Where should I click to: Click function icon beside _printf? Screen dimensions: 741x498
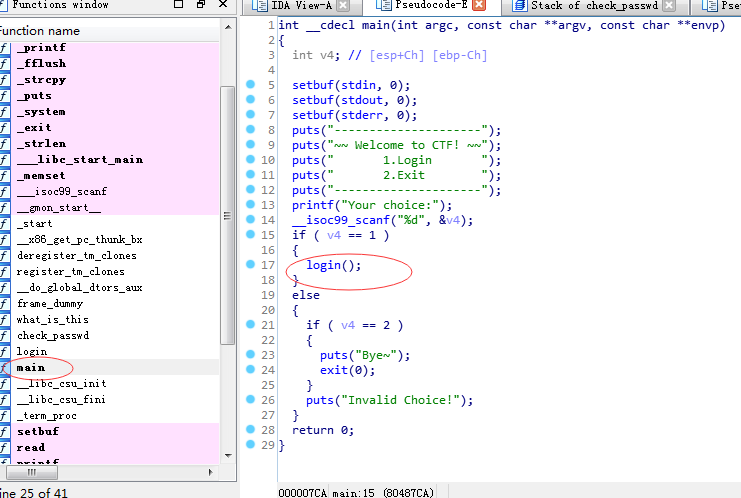click(x=4, y=48)
